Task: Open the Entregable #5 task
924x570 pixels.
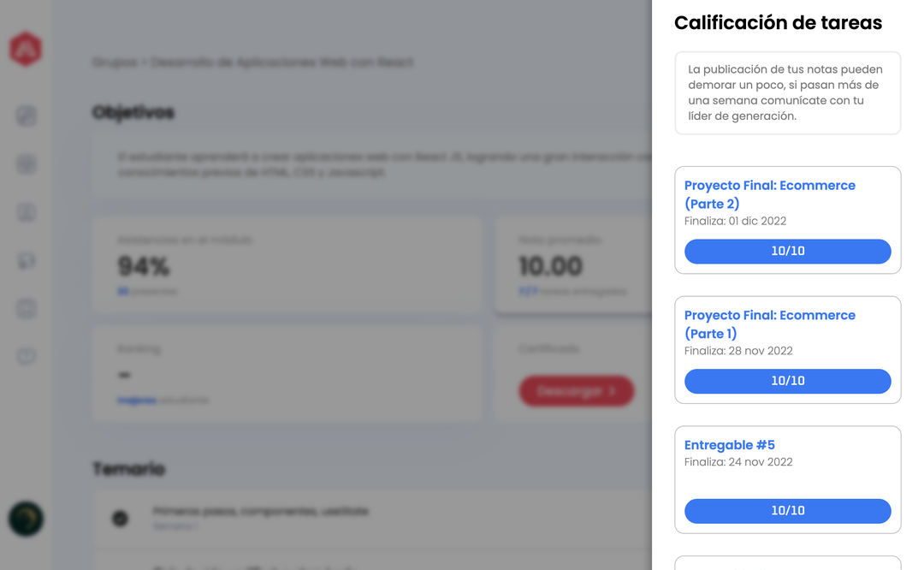Action: pos(730,445)
